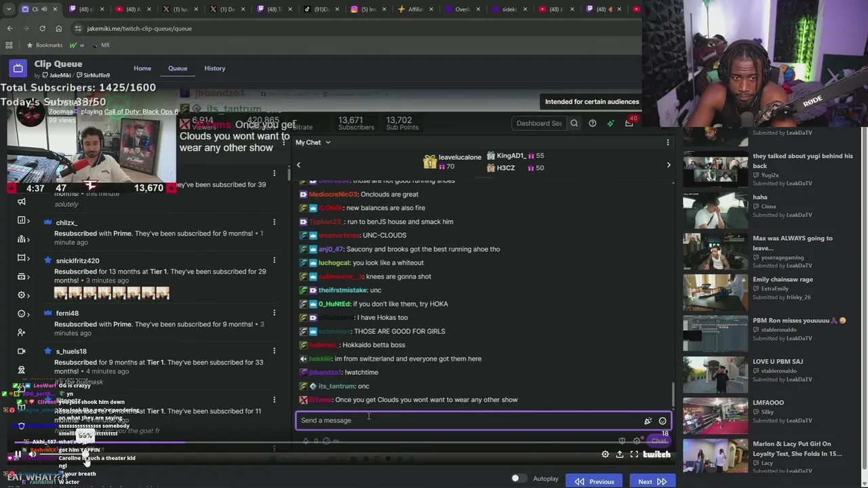Open options menu for chilzx_ resub

point(274,222)
